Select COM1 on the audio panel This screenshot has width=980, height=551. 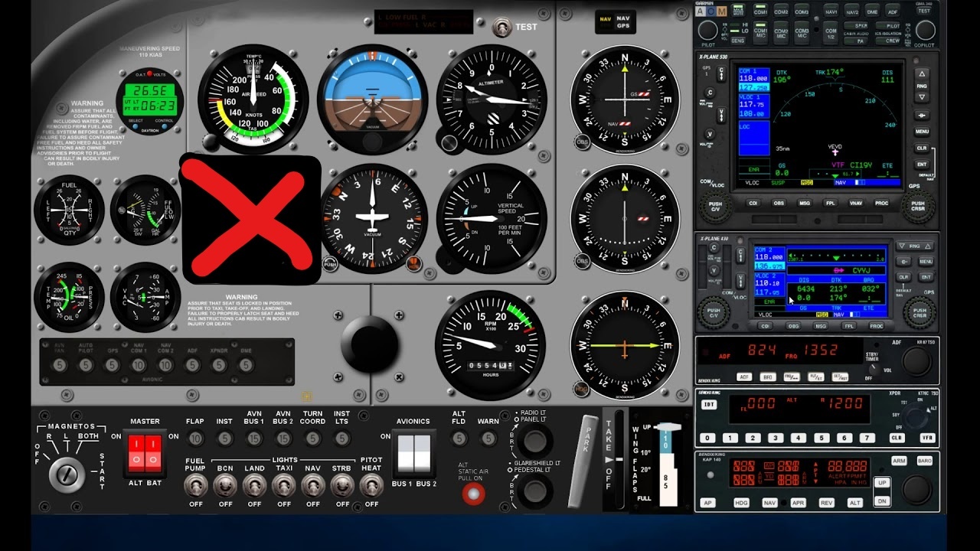point(760,11)
